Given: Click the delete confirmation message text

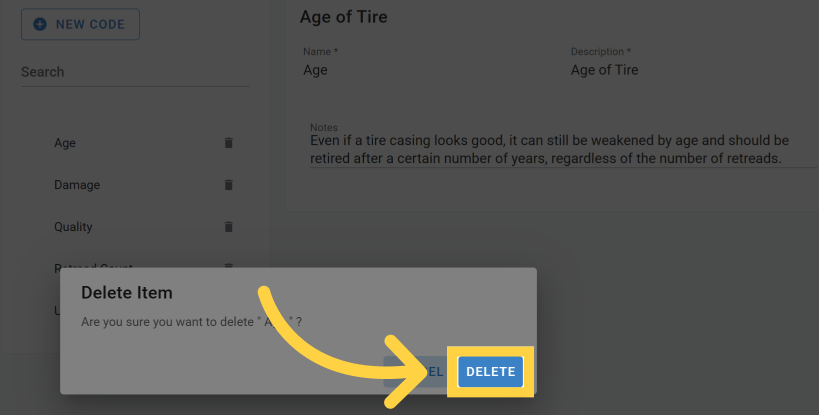Looking at the screenshot, I should pyautogui.click(x=190, y=321).
